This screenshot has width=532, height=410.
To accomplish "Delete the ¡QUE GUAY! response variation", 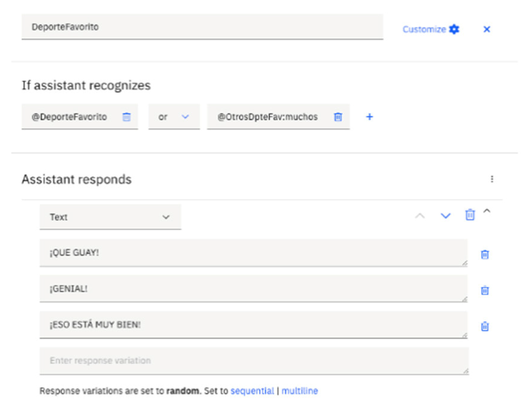I will tap(485, 255).
